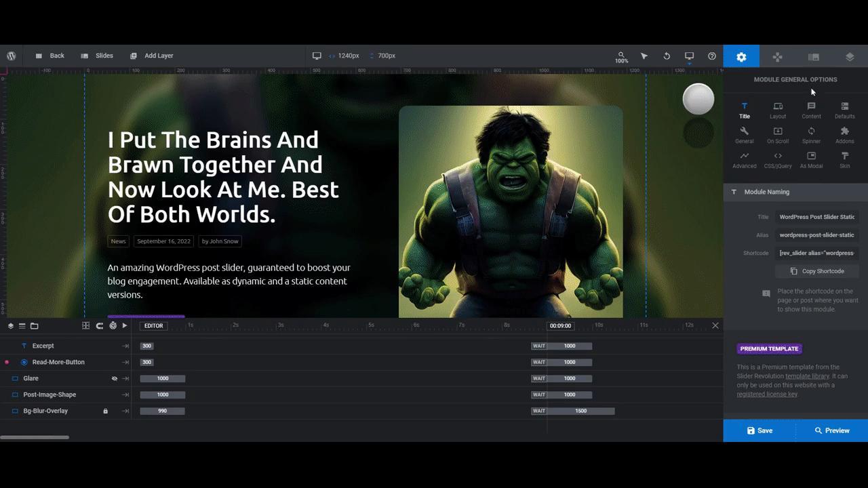This screenshot has width=868, height=488.
Task: Click the desktop device size icon
Action: tap(317, 56)
